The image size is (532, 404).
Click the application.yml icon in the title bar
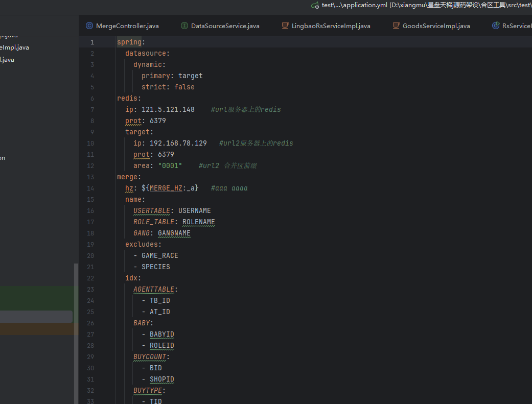[x=315, y=5]
